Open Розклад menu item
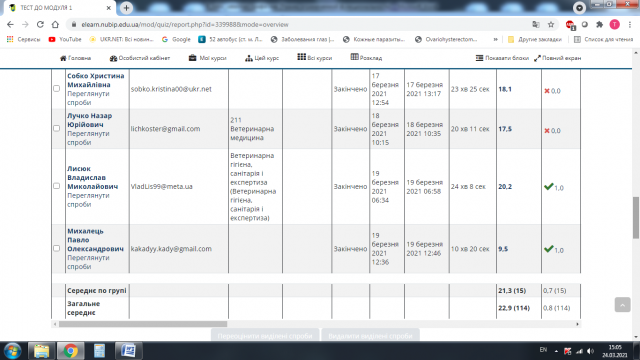 click(x=366, y=58)
